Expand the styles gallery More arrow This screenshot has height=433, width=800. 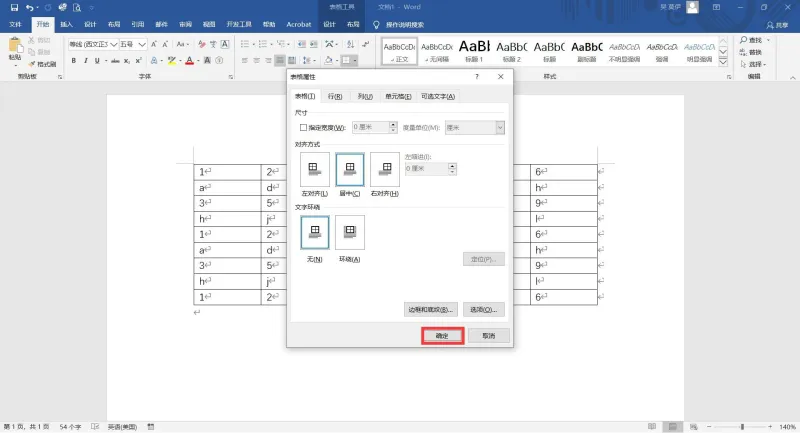(723, 62)
